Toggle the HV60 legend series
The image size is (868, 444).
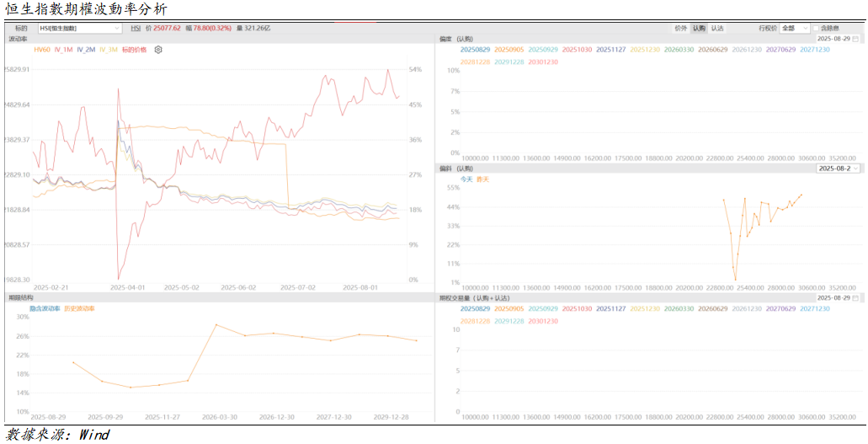click(x=42, y=50)
